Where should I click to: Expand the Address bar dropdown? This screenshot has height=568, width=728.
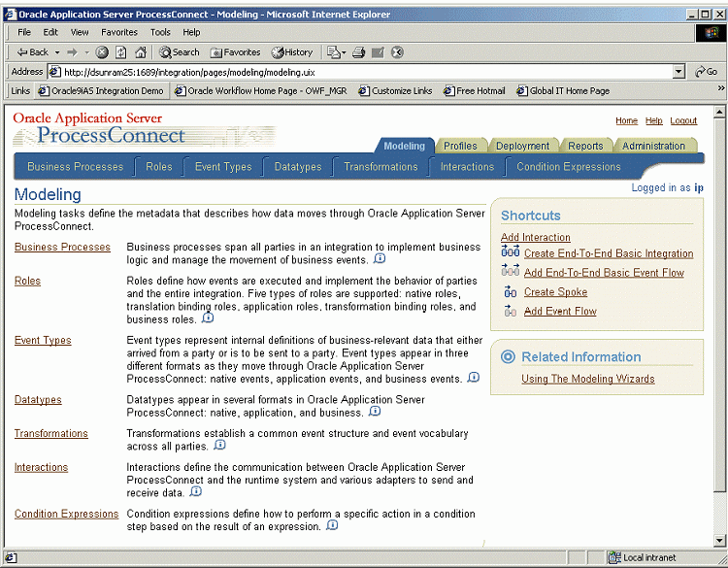pos(678,72)
